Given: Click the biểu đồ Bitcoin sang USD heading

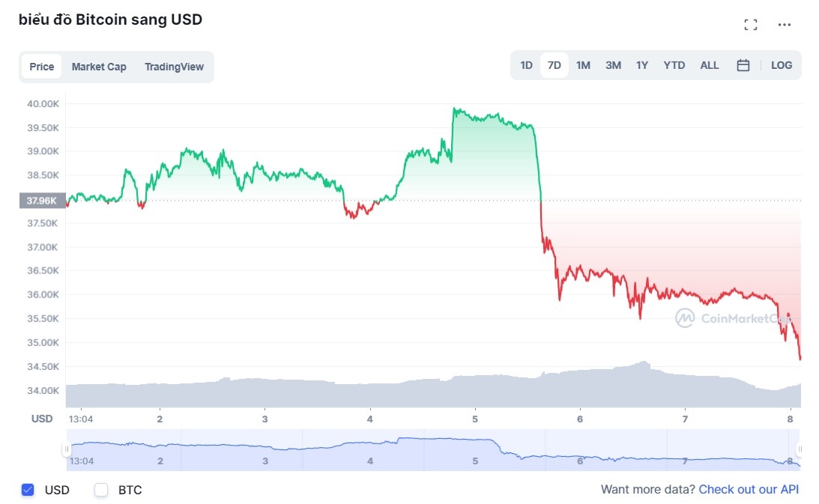Looking at the screenshot, I should point(110,19).
